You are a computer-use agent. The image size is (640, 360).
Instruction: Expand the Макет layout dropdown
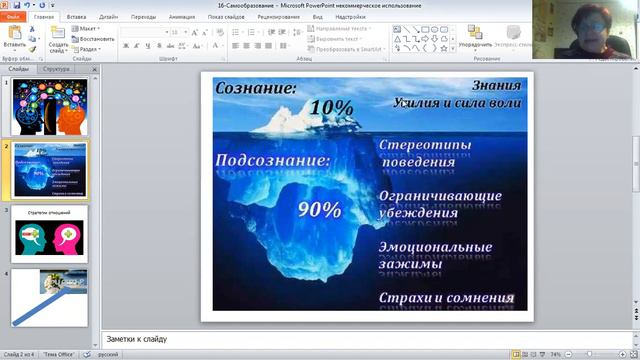click(x=86, y=29)
